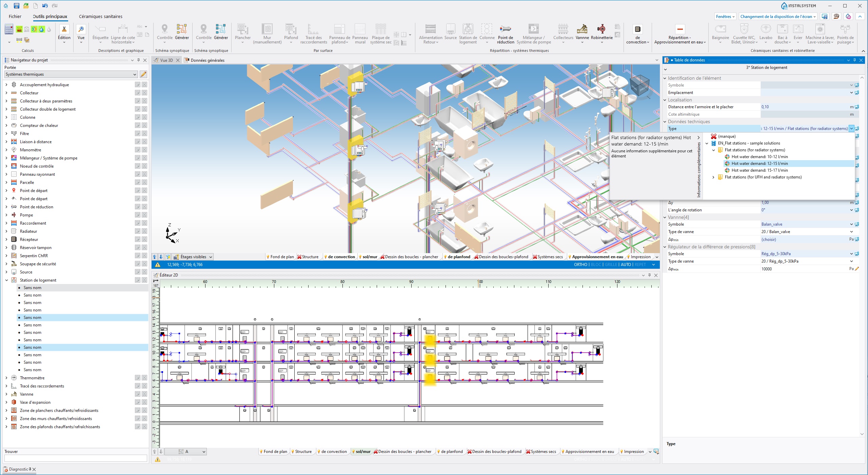Open the Céramiques sanitaires ribbon tab

[100, 16]
